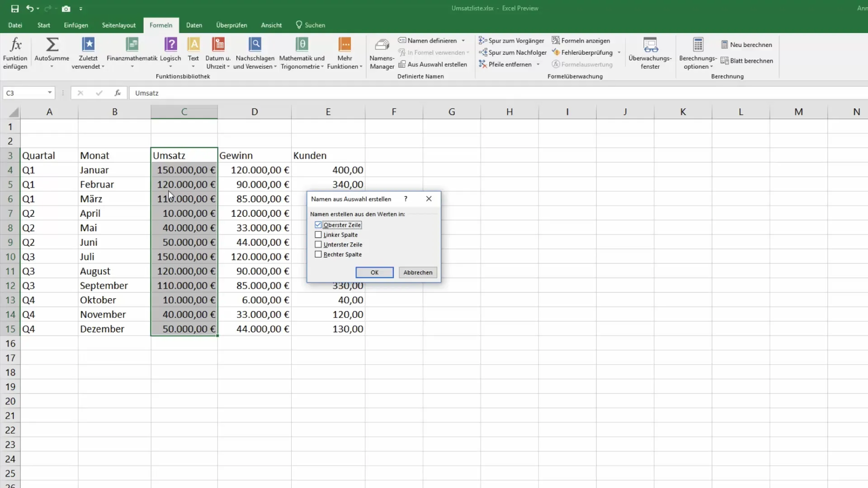Screen dimensions: 868x488
Task: Select column D header
Action: (x=255, y=112)
